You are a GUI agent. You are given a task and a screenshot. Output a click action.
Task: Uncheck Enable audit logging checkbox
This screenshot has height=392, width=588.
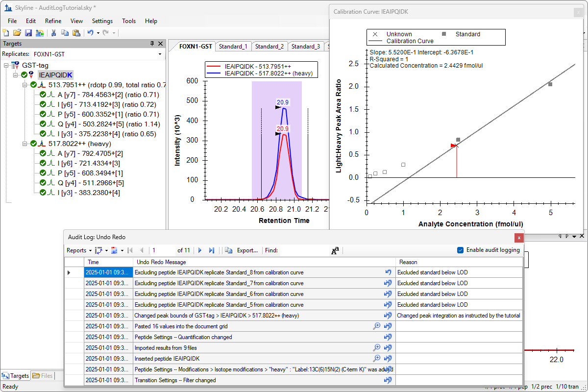(x=460, y=250)
